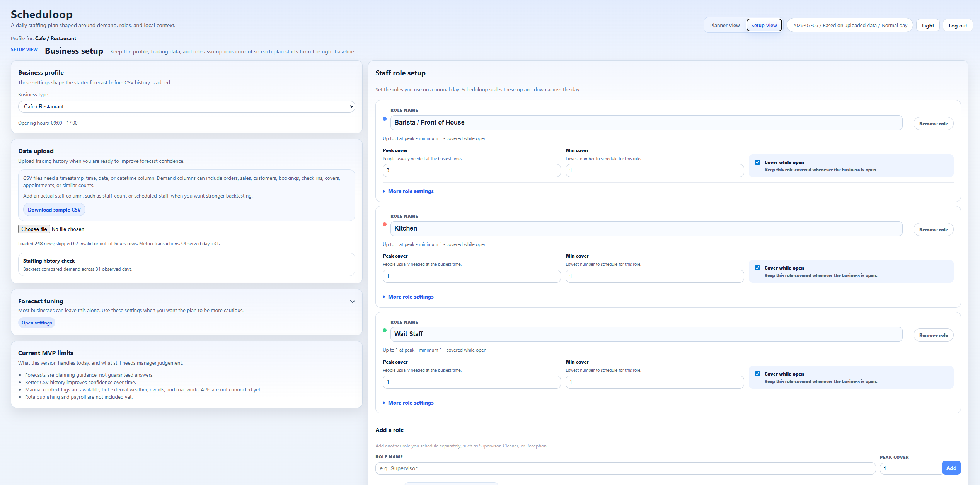This screenshot has height=485, width=980.
Task: Edit the Barista / Front of House role name
Action: coord(646,123)
